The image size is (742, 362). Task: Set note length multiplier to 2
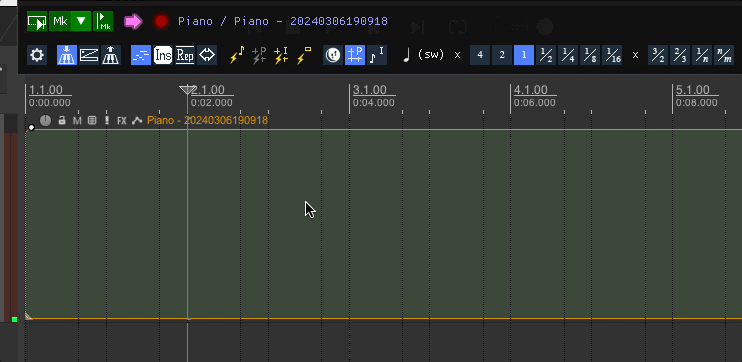502,55
